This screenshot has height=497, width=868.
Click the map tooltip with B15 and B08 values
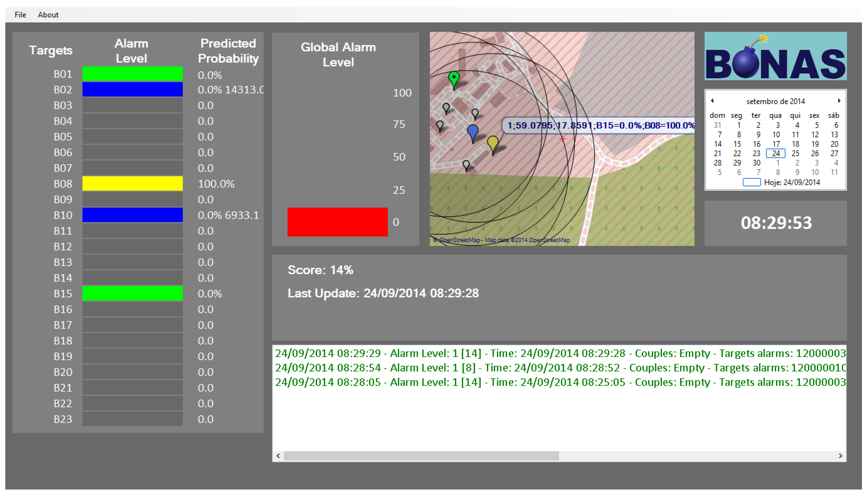pos(598,125)
